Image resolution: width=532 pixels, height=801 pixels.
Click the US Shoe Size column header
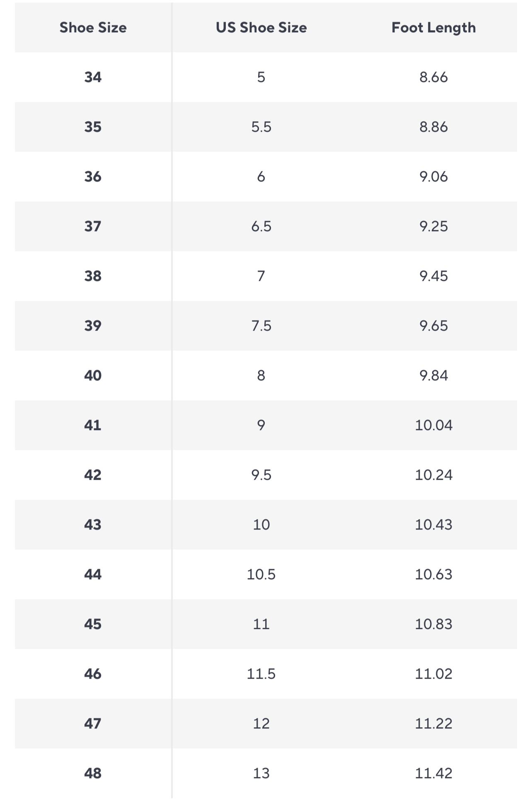[261, 28]
